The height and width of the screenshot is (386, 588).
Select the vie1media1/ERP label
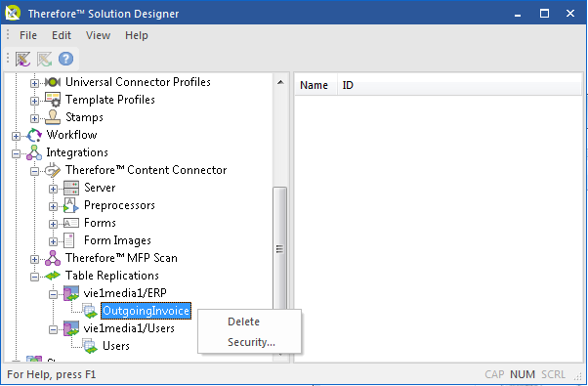pos(125,293)
